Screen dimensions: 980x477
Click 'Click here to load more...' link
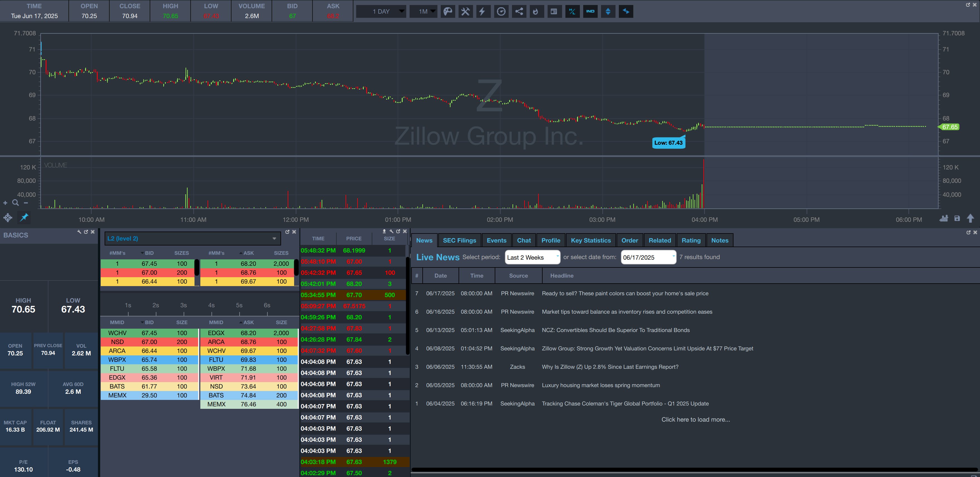pos(695,420)
